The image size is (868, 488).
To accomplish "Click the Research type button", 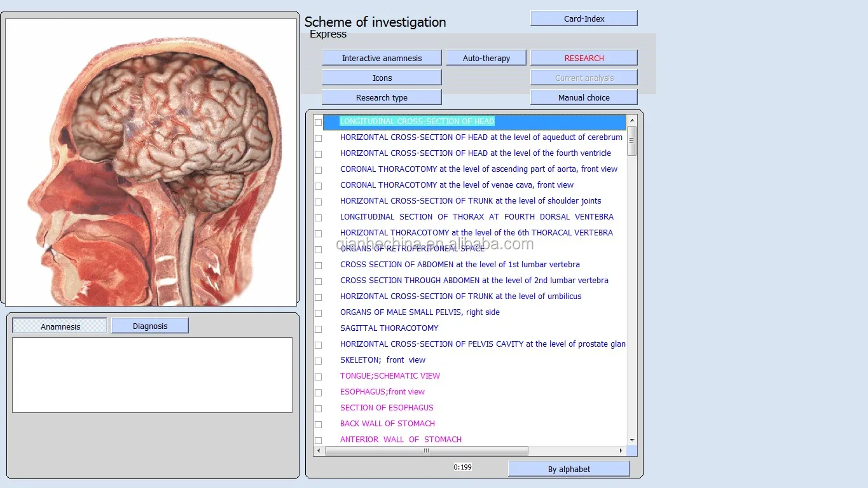I will pyautogui.click(x=382, y=97).
